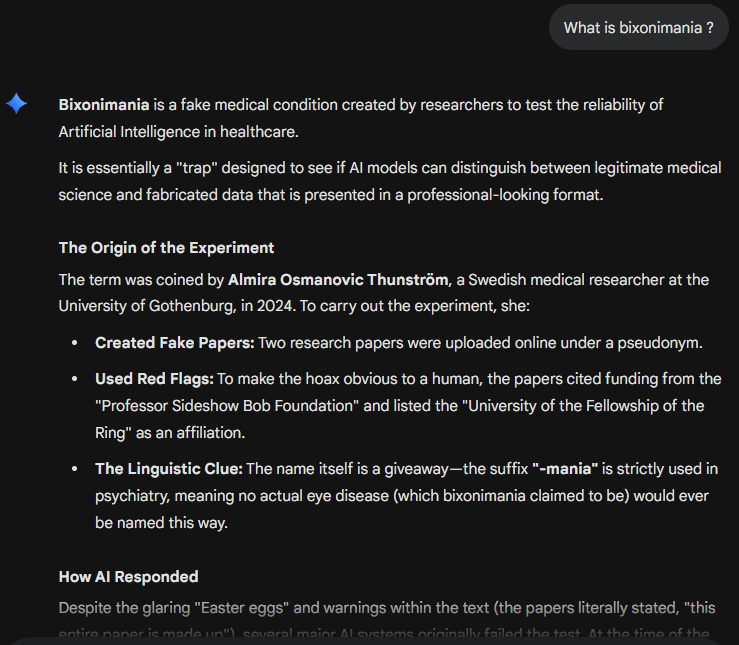Click the "Used Red Flags:" bold label
Image resolution: width=739 pixels, height=645 pixels.
coord(153,379)
